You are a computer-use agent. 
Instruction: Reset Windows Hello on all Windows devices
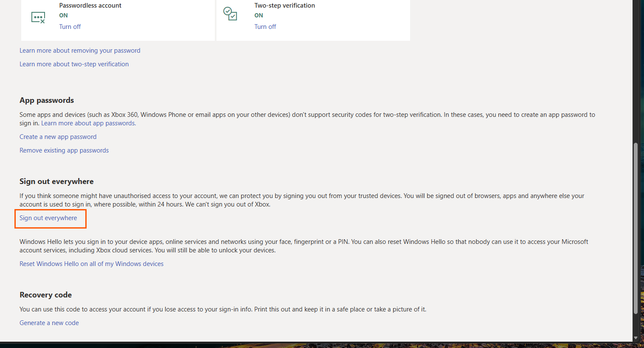coord(91,263)
